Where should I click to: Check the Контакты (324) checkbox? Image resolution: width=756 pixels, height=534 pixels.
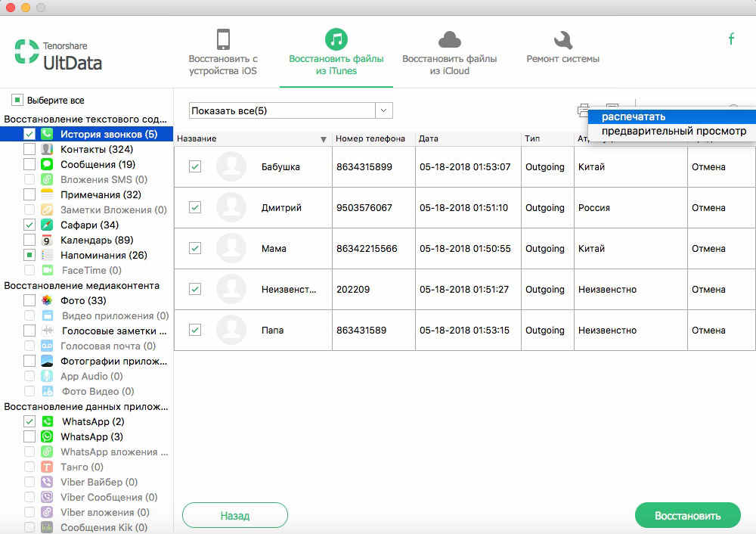pos(29,149)
